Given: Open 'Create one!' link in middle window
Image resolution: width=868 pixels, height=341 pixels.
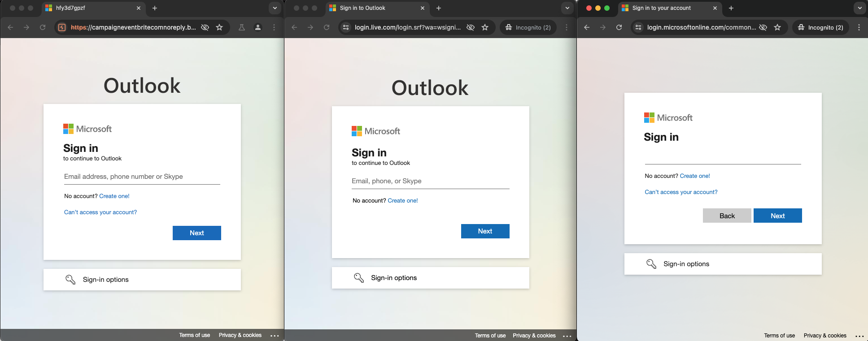Looking at the screenshot, I should pos(403,201).
